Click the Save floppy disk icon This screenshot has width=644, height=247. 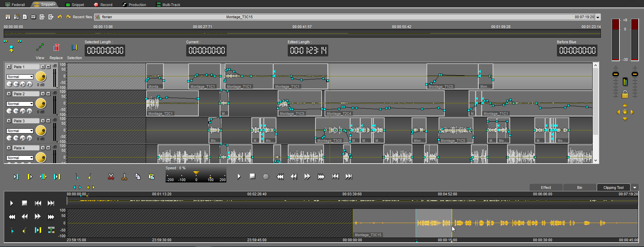pos(8,17)
